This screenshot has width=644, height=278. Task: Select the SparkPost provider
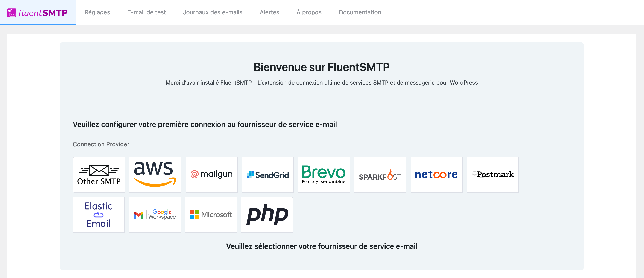pos(380,174)
